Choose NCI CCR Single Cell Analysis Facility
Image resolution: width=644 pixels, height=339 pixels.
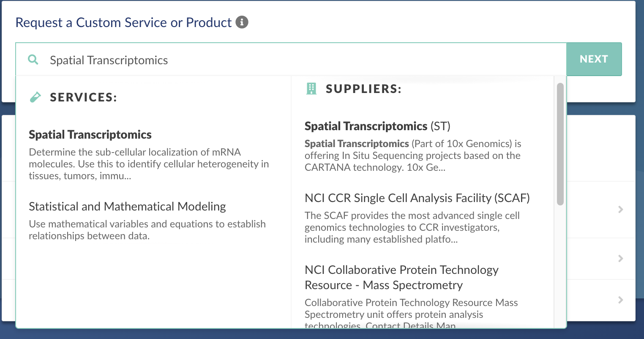[x=417, y=198]
